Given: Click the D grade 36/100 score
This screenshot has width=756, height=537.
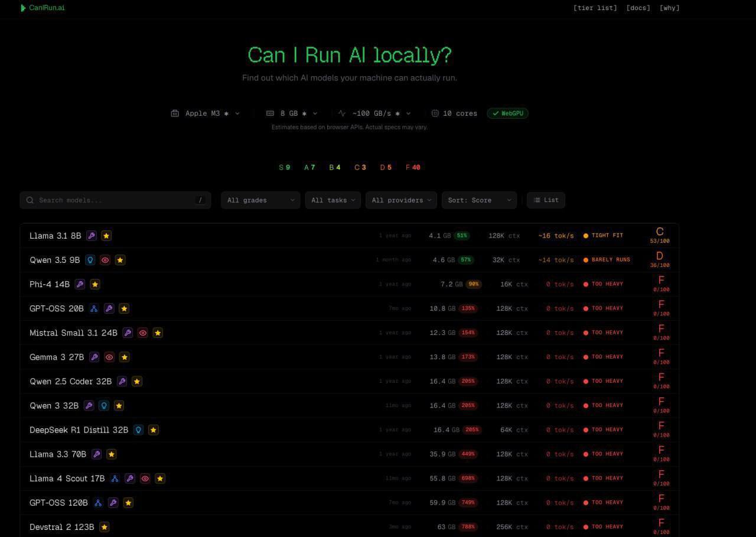Looking at the screenshot, I should click(x=660, y=259).
